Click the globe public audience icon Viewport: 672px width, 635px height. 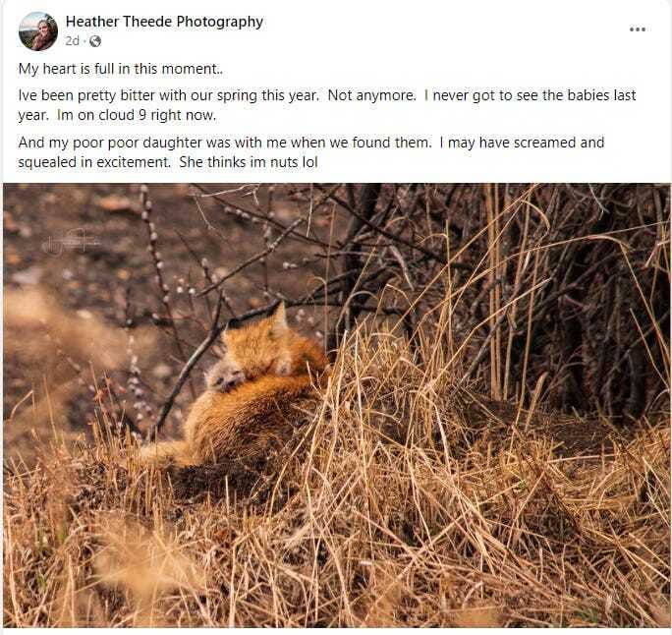94,41
